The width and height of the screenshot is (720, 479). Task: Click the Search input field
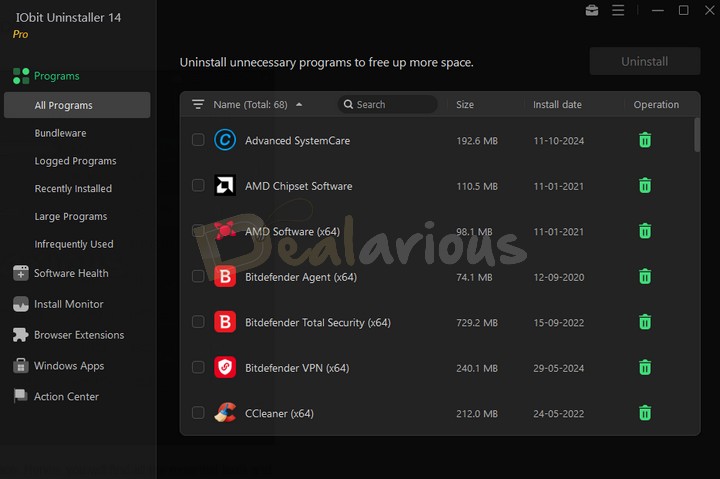point(388,104)
